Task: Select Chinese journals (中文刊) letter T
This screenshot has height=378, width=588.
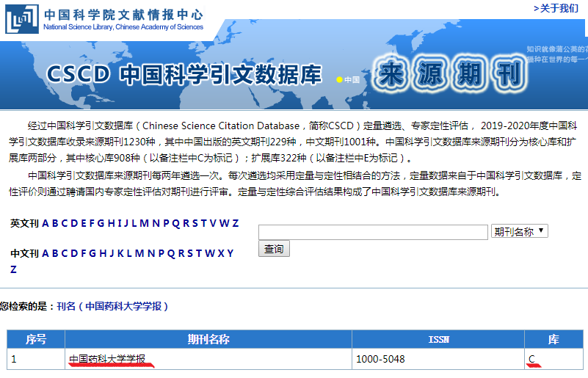Action: (199, 253)
